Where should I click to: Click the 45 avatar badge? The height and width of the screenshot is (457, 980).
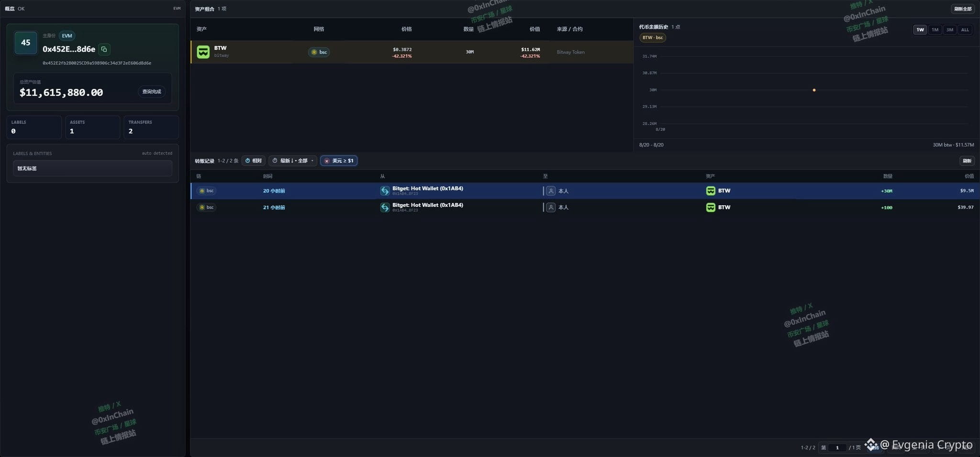(x=26, y=43)
